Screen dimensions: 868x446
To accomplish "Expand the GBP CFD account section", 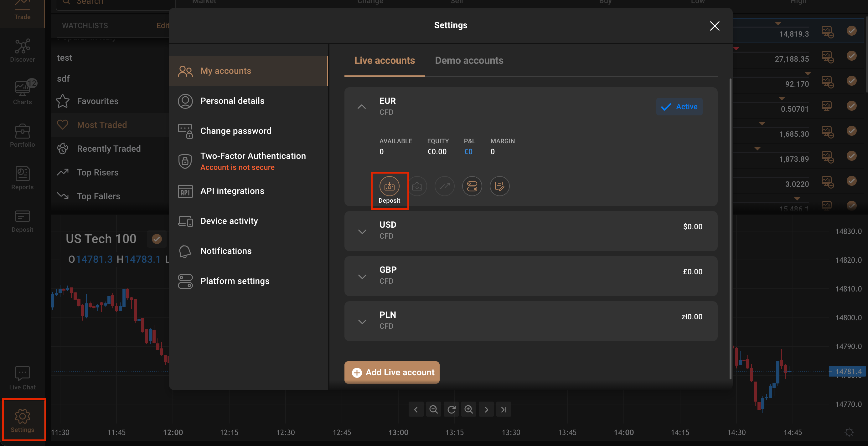I will point(362,276).
